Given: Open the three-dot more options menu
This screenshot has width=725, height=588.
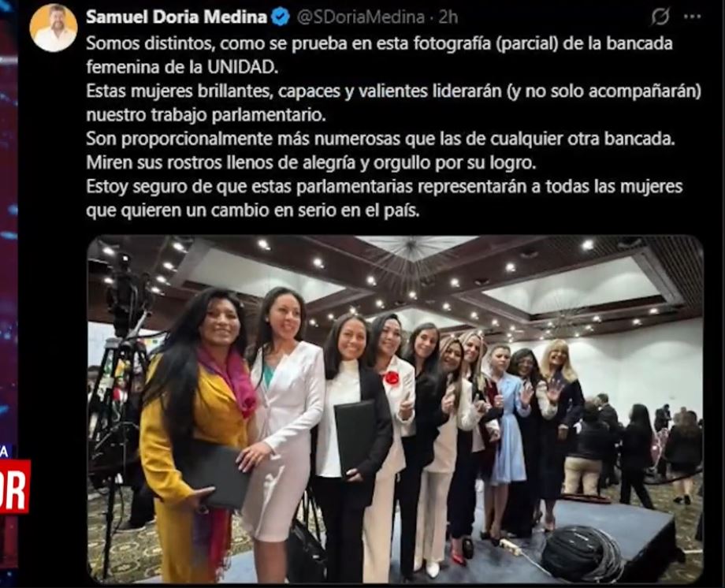Looking at the screenshot, I should click(x=692, y=17).
